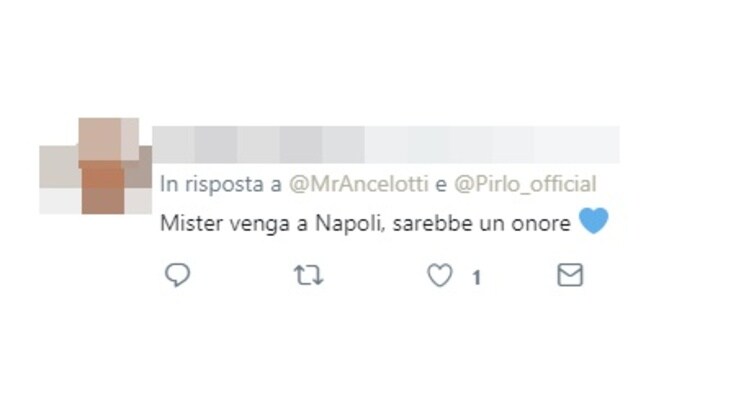The image size is (736, 409).
Task: Open the @Pirlo_official profile mention
Action: tap(525, 184)
